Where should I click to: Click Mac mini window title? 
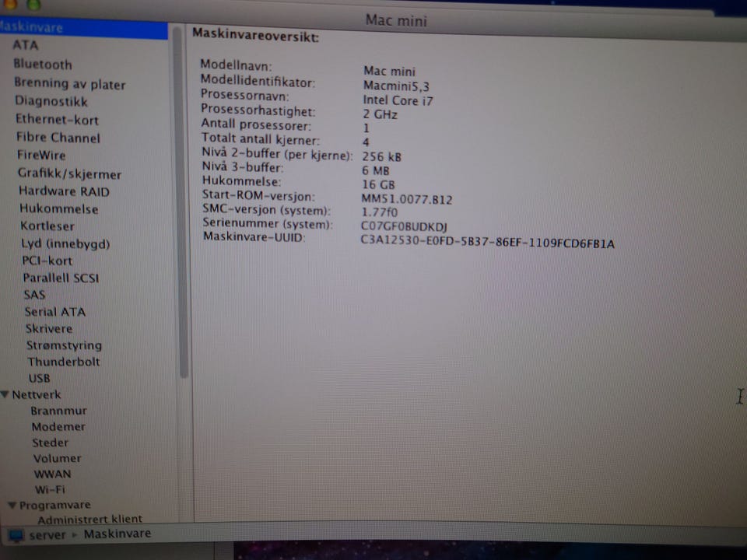pos(396,20)
